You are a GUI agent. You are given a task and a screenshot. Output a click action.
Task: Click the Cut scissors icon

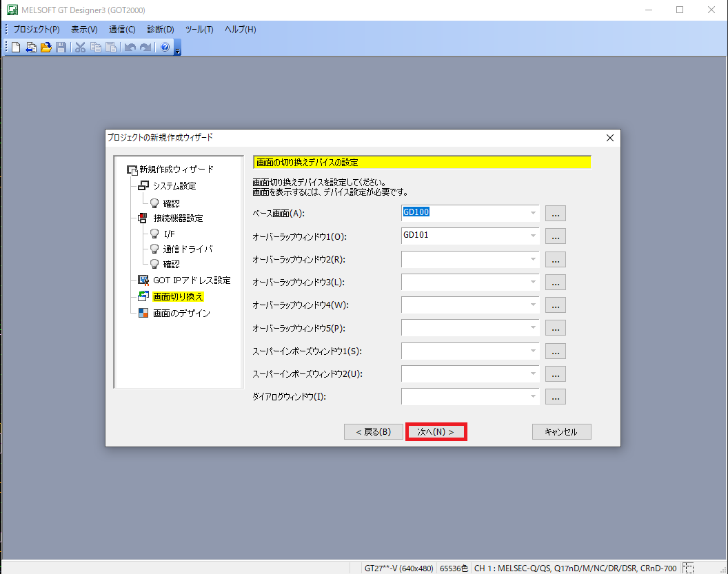point(81,47)
